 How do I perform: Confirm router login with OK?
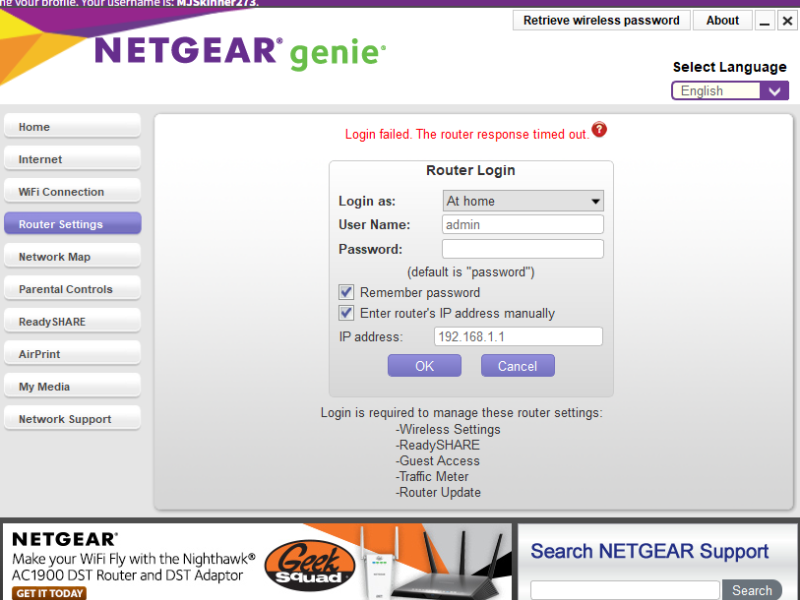424,366
